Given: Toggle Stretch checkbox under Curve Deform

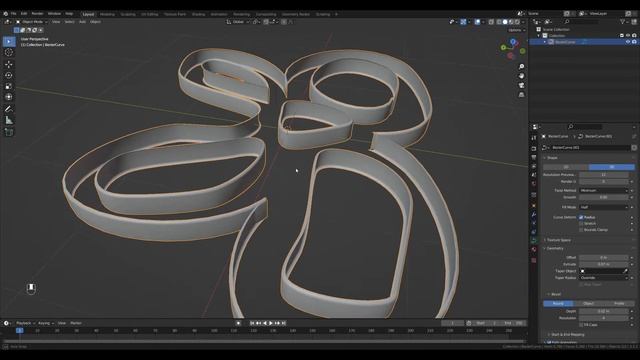Looking at the screenshot, I should pos(581,224).
